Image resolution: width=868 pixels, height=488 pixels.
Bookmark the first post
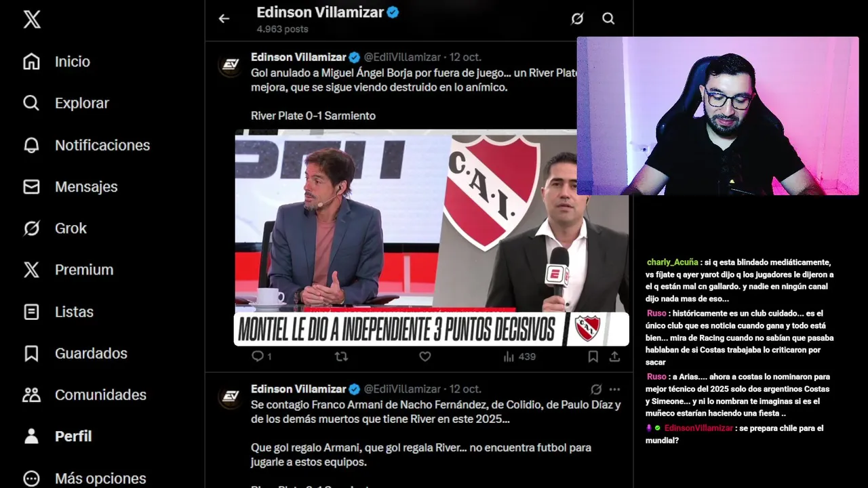[x=593, y=357]
